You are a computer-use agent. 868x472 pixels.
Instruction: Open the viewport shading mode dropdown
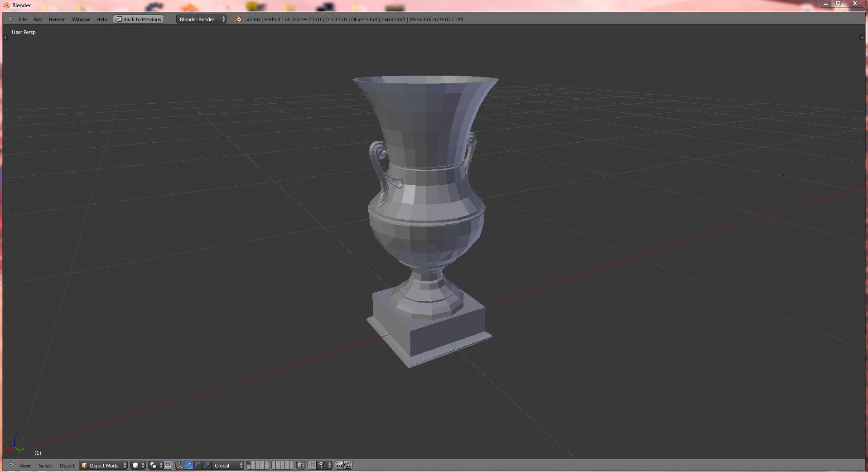[138, 465]
